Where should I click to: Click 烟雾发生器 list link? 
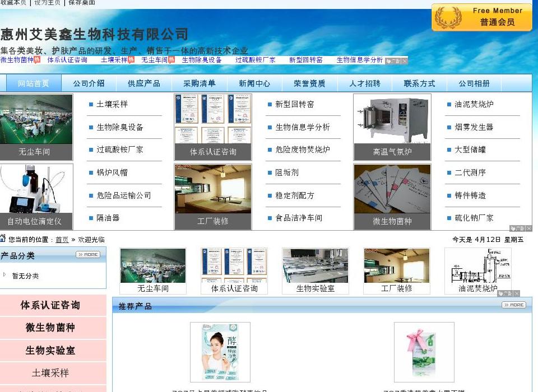474,127
